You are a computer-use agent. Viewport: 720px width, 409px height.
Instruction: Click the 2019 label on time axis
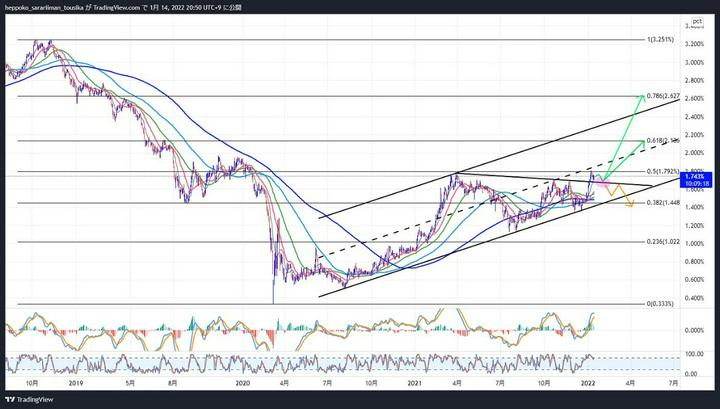pos(74,382)
